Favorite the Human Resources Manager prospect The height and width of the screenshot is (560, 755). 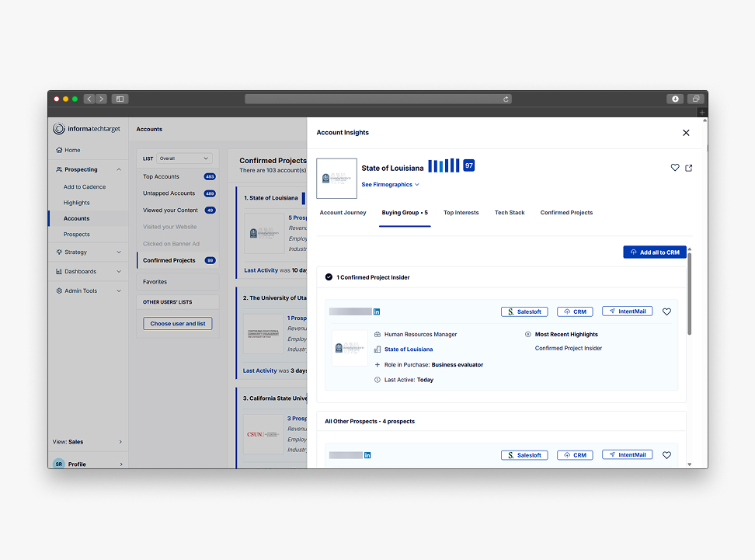(x=666, y=312)
